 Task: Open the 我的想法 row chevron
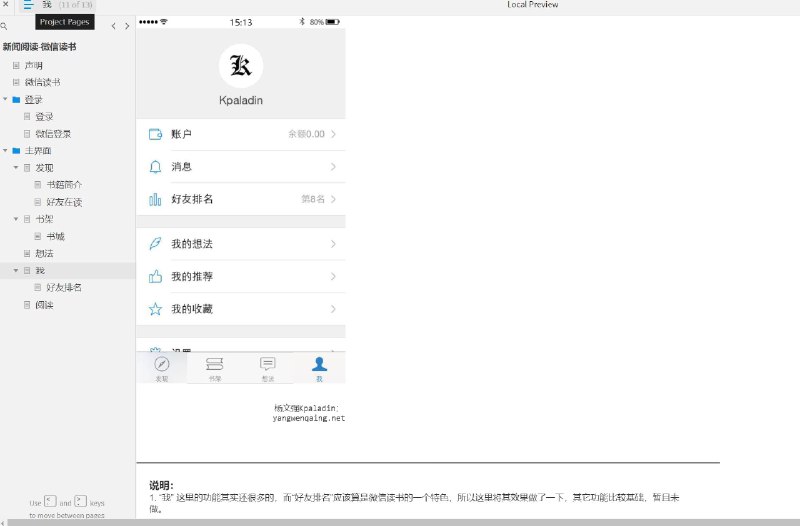333,244
